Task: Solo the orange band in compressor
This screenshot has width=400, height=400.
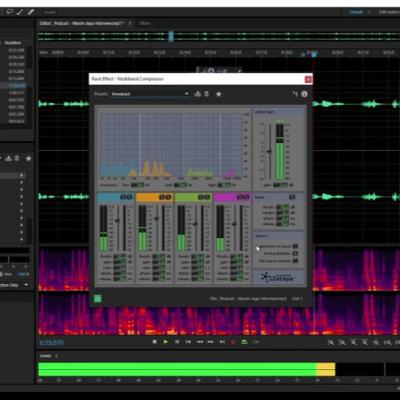Action: pos(162,197)
